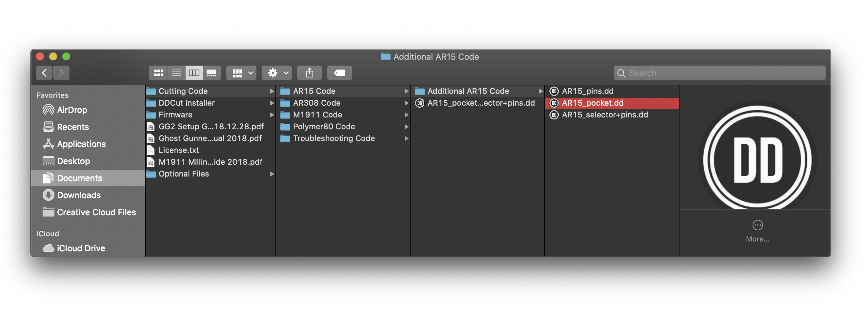This screenshot has width=868, height=314.
Task: Open the item grouping dropdown
Action: [x=241, y=73]
